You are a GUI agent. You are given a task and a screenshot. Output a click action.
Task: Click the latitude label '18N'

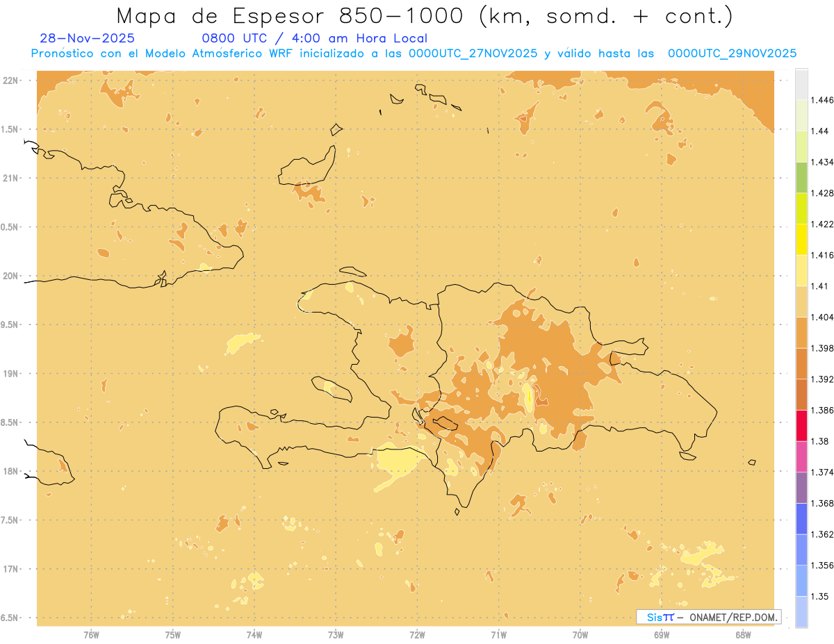pos(11,471)
